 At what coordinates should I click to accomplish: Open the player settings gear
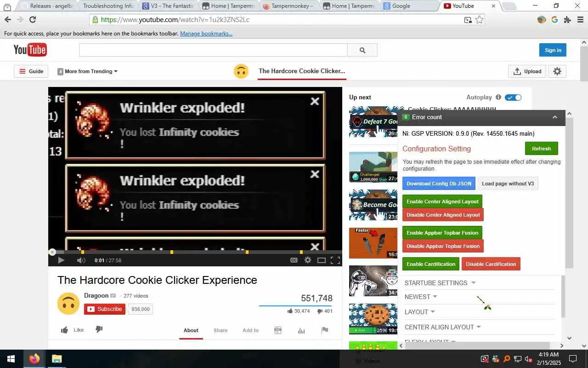(308, 260)
